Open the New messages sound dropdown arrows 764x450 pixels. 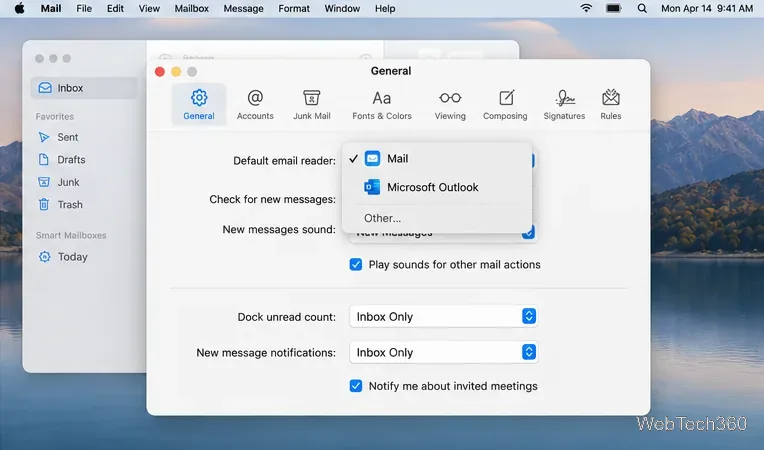point(529,233)
